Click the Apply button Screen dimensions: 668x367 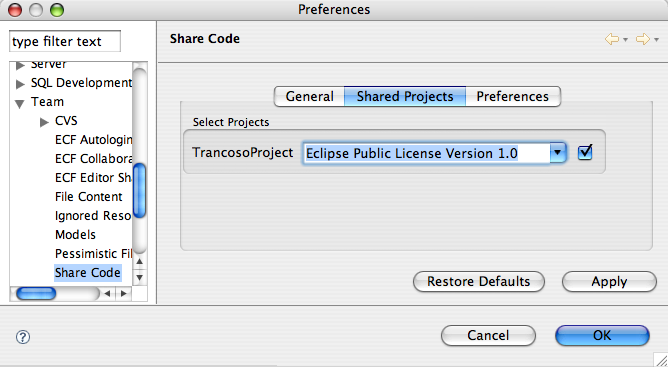[609, 282]
